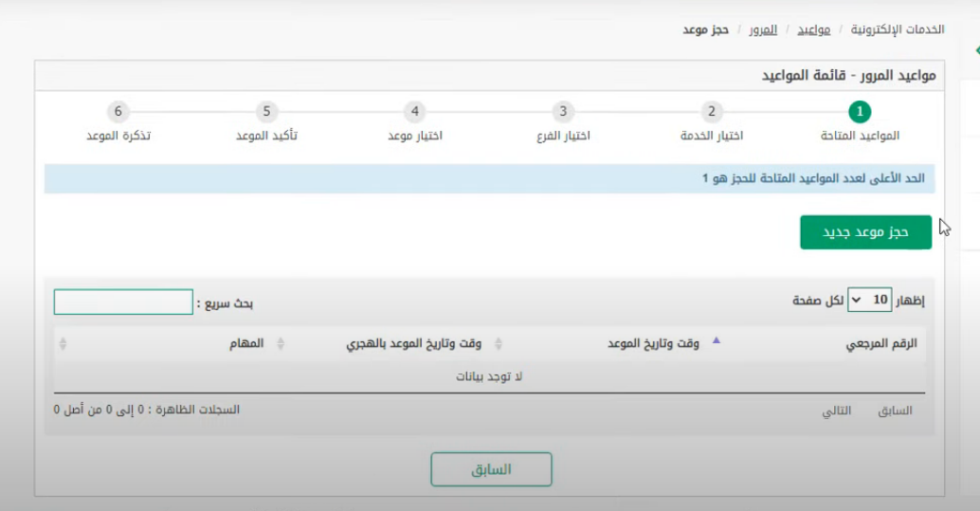Go to الخدمات الإلكترونية breadcrumb
Screen dimensions: 980x511
898,29
